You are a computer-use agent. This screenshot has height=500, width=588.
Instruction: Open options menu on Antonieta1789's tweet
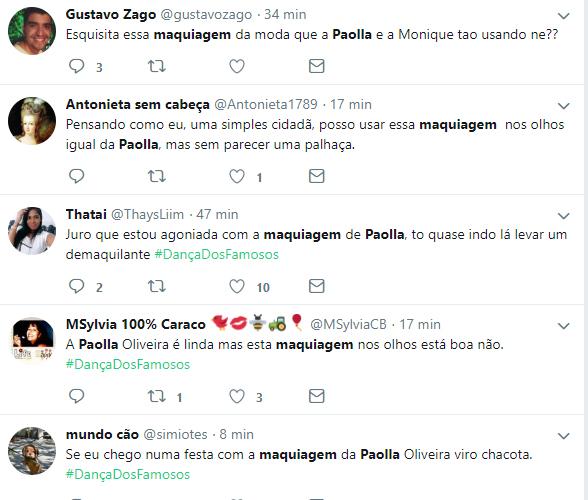564,106
